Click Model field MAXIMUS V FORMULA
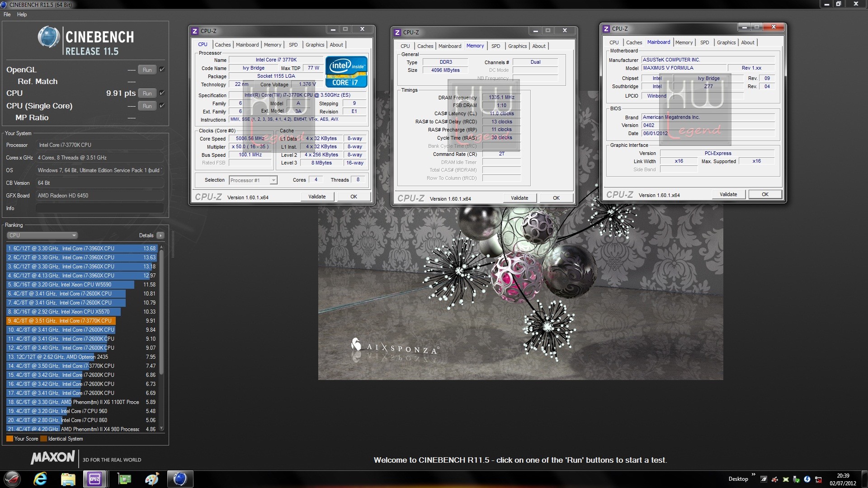The width and height of the screenshot is (868, 488). (x=684, y=68)
